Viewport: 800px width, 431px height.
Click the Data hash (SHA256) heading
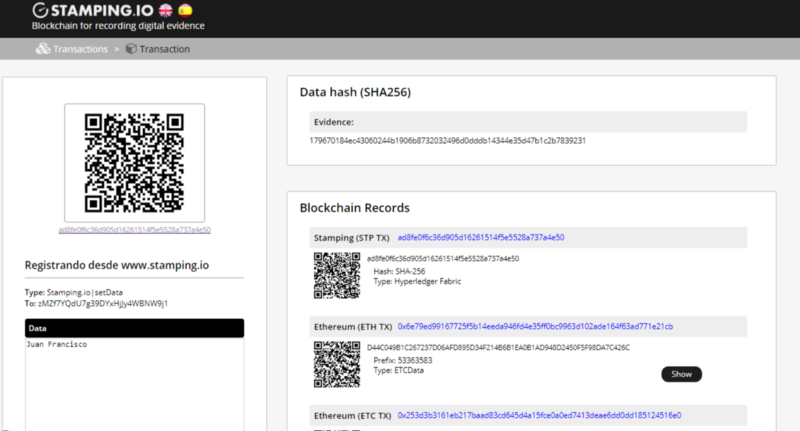coord(355,92)
